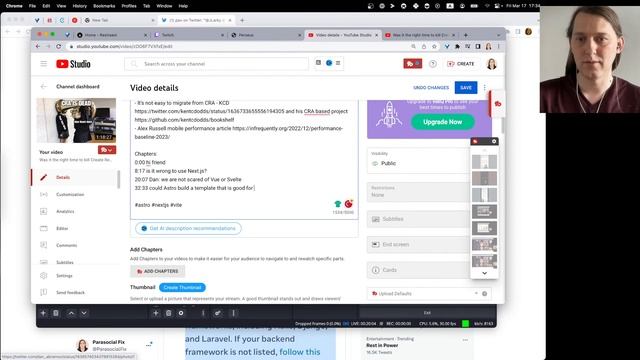Expand the Upload Defaults dropdown
The image size is (640, 360).
[x=476, y=293]
